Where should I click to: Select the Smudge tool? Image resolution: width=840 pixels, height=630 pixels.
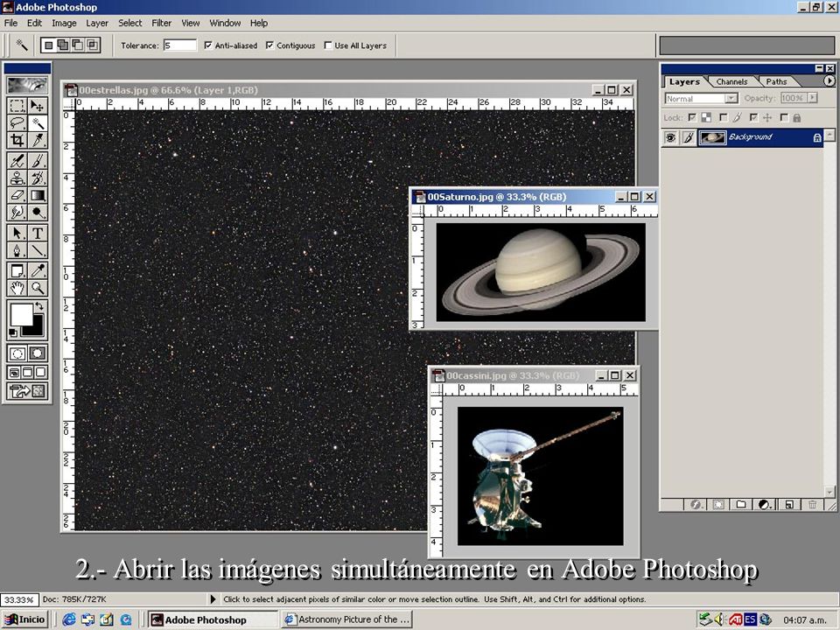pos(17,213)
